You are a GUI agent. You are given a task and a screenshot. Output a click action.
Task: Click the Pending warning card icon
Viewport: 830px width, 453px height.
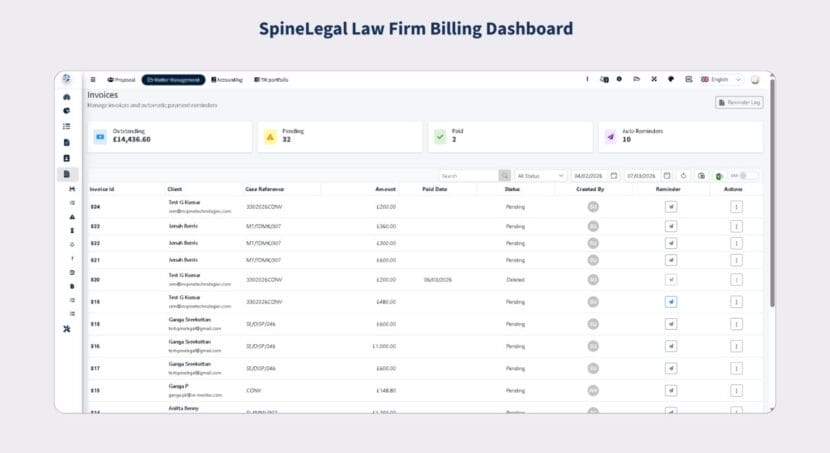pyautogui.click(x=270, y=137)
